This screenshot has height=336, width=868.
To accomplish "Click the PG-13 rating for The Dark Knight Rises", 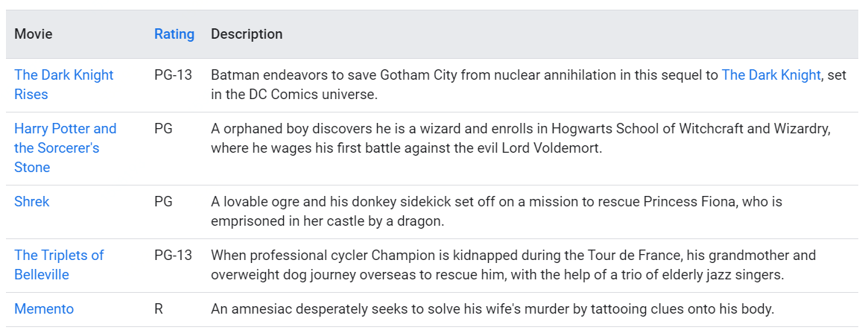I will (173, 75).
